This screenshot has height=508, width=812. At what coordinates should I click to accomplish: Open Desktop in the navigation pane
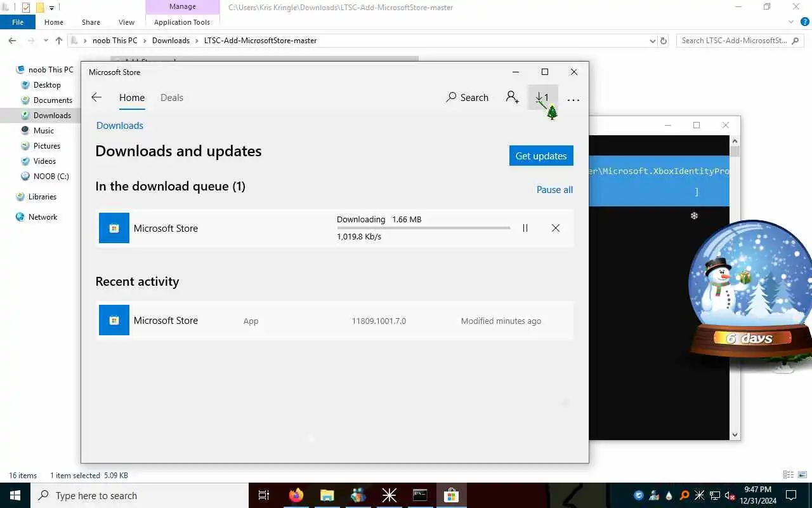pyautogui.click(x=47, y=85)
